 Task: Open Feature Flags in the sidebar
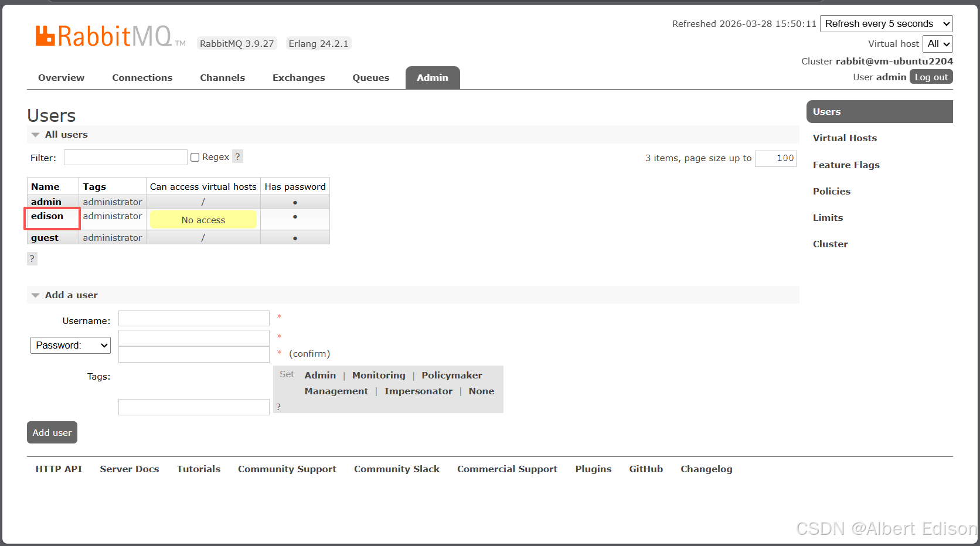[846, 165]
